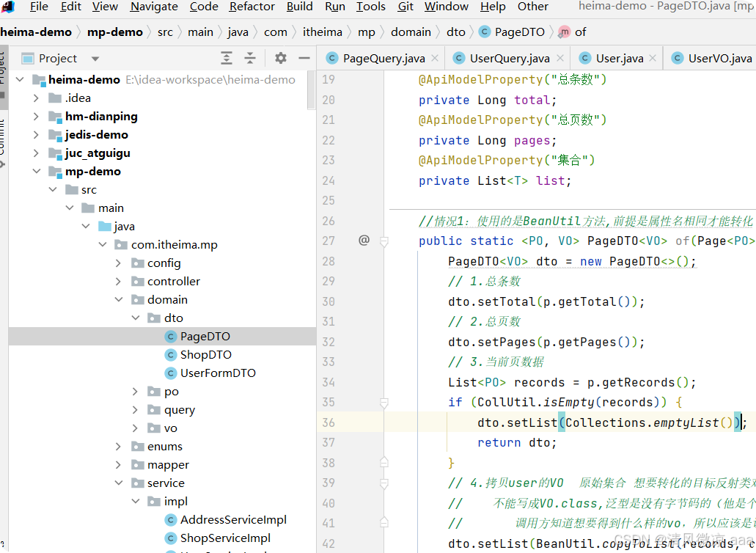Screen dimensions: 756x553
Task: Click the AddressServiceImpl class icon
Action: [171, 520]
